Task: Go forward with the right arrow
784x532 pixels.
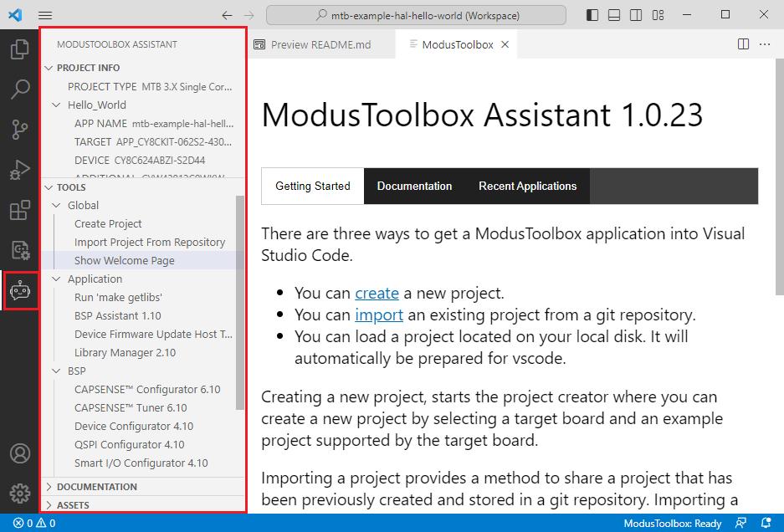Action: [x=249, y=16]
